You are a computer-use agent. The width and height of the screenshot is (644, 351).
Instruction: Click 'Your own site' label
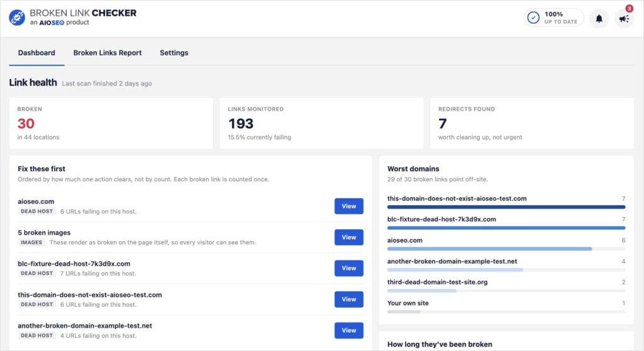coord(408,303)
